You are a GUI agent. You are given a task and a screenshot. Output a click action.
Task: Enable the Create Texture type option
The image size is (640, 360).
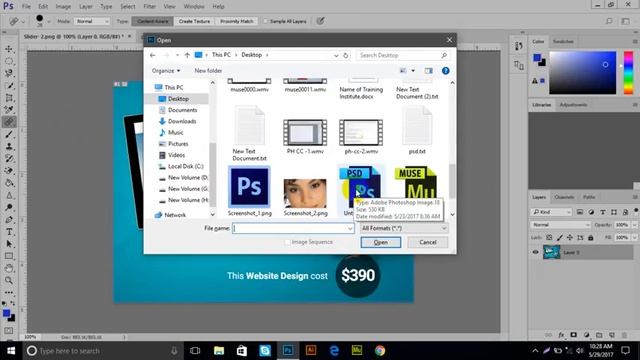[x=194, y=21]
